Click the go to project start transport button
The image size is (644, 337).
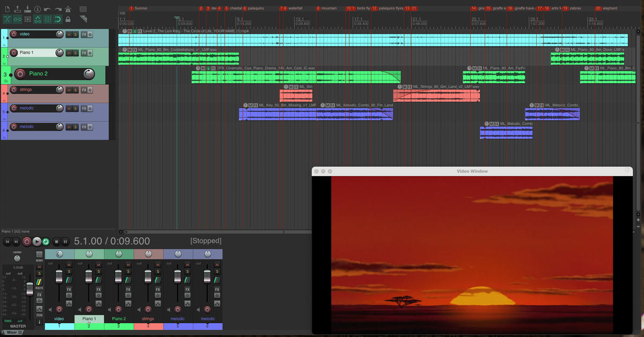8,242
